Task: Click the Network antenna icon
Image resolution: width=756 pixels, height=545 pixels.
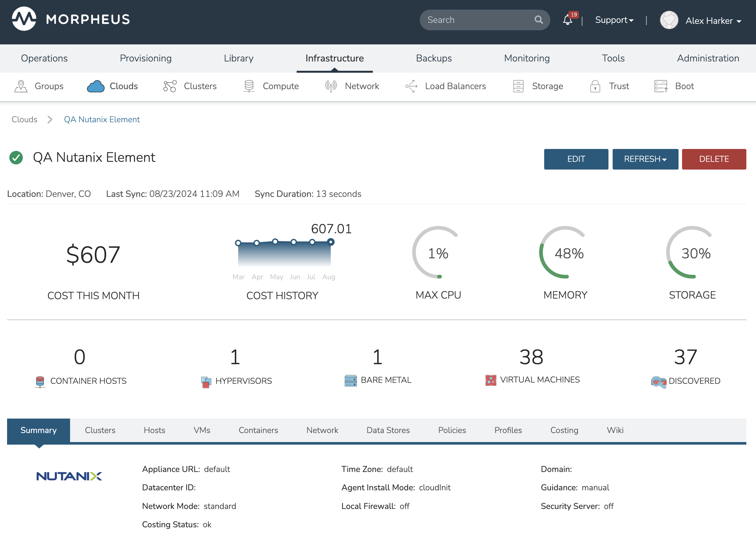Action: (331, 86)
